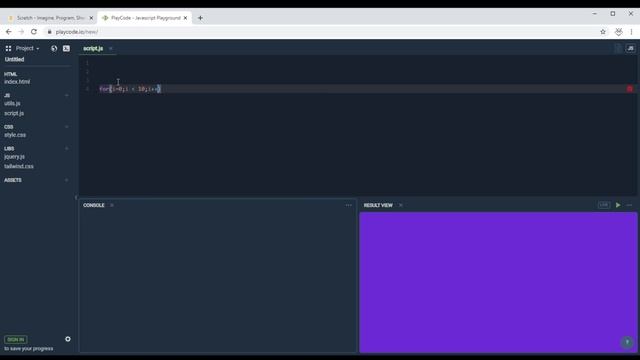640x360 pixels.
Task: Click the add button beside LIBS section
Action: click(x=67, y=149)
